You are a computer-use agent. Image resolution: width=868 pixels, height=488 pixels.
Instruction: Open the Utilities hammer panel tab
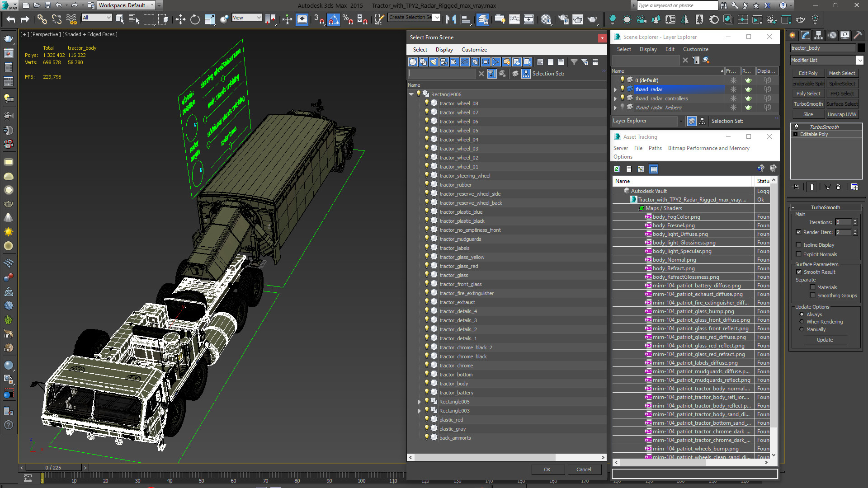[x=858, y=35]
